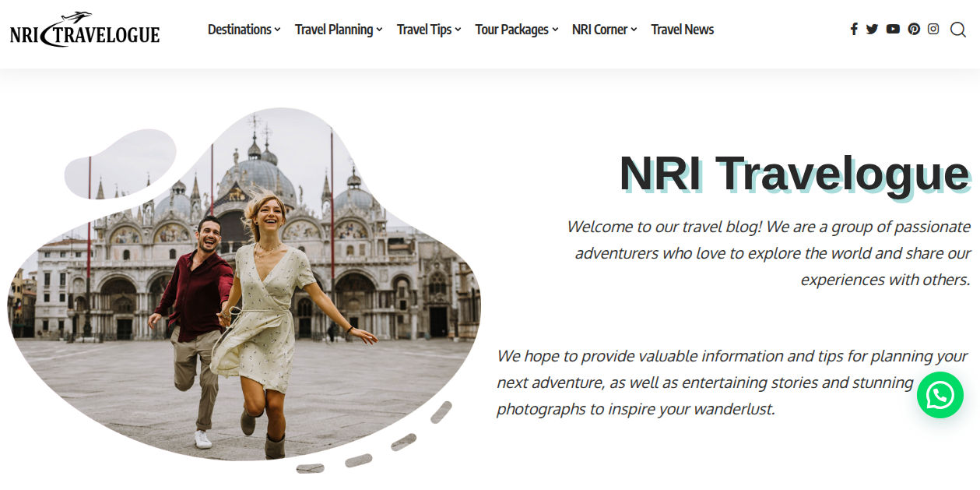Screen dimensions: 980x490
Task: Open the Destinations menu
Action: 244,30
